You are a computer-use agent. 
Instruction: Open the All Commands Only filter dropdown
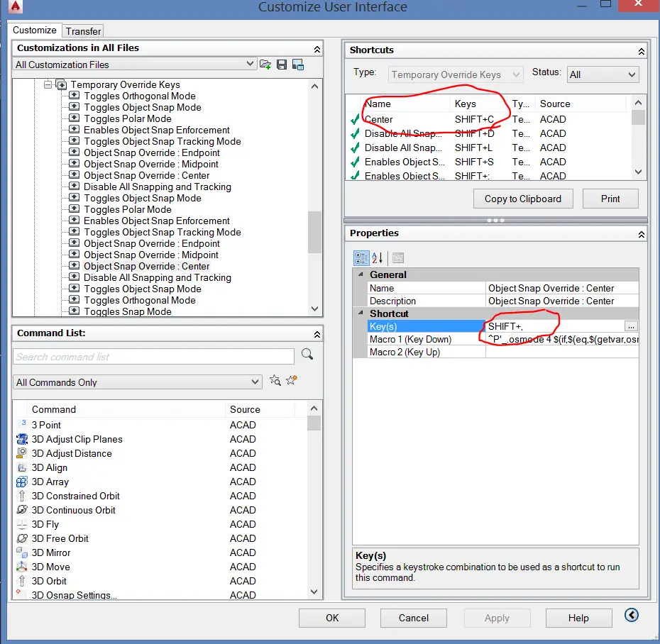click(x=255, y=382)
